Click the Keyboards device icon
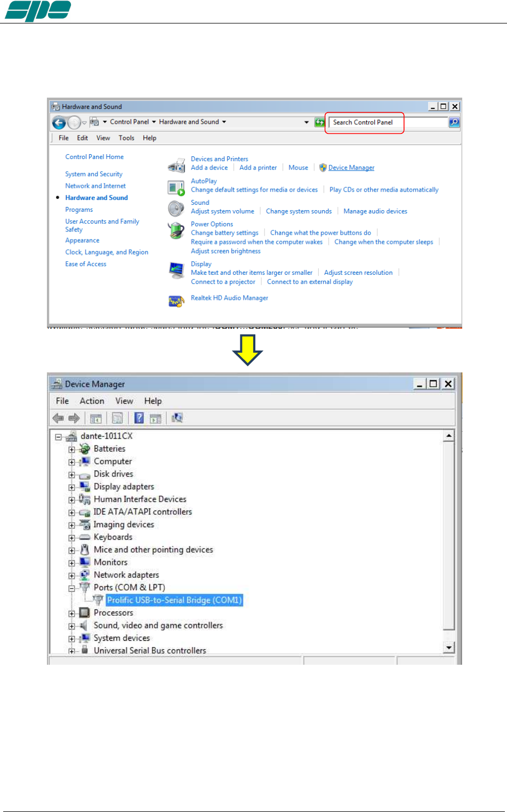The width and height of the screenshot is (507, 812). coord(84,537)
